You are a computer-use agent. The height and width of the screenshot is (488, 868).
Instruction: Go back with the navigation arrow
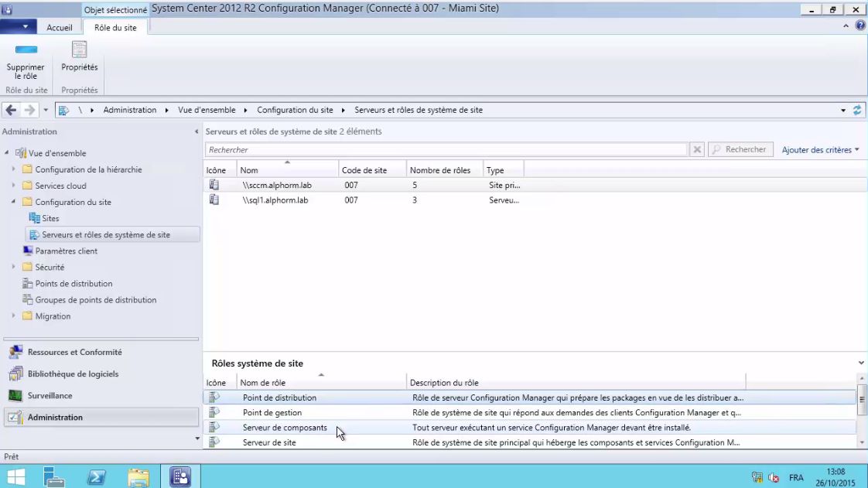[x=11, y=110]
